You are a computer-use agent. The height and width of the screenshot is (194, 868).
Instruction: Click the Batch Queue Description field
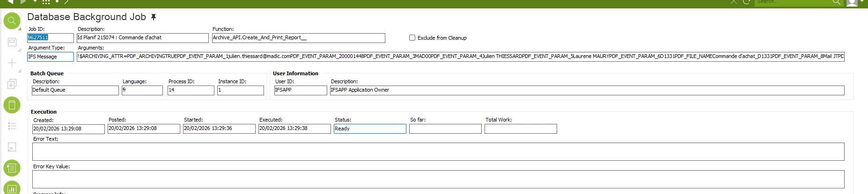[x=75, y=90]
